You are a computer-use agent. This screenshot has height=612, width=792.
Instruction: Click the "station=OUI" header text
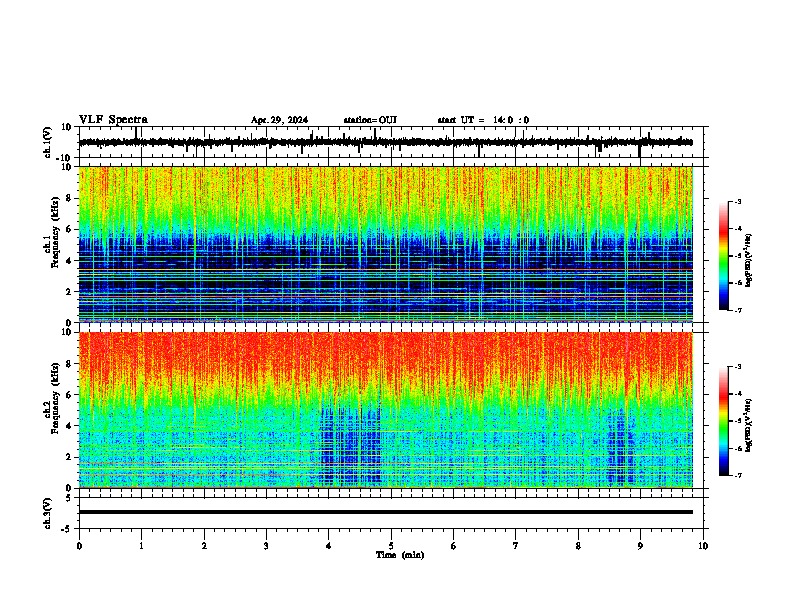coord(370,120)
